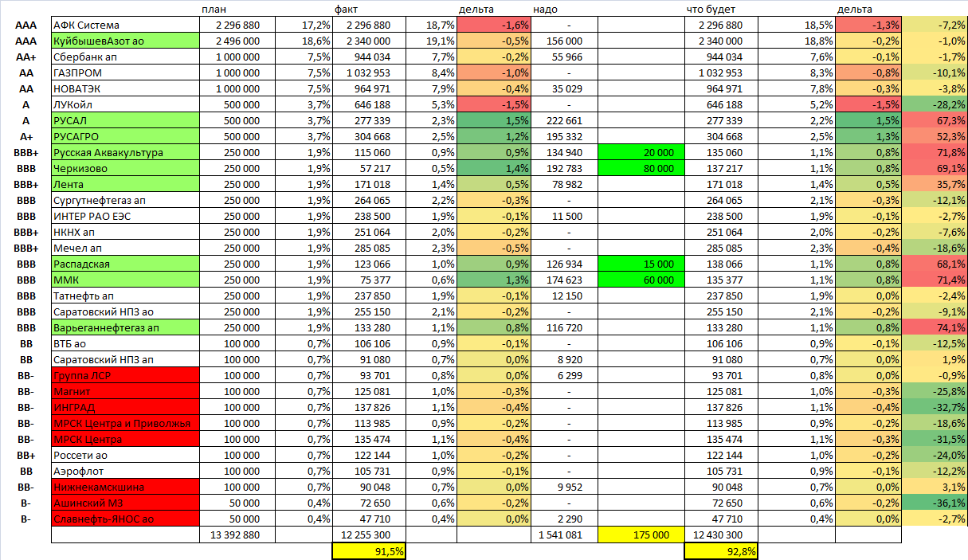This screenshot has width=968, height=560.
Task: Click the A+ rating for РУСАГРО
Action: pos(26,136)
